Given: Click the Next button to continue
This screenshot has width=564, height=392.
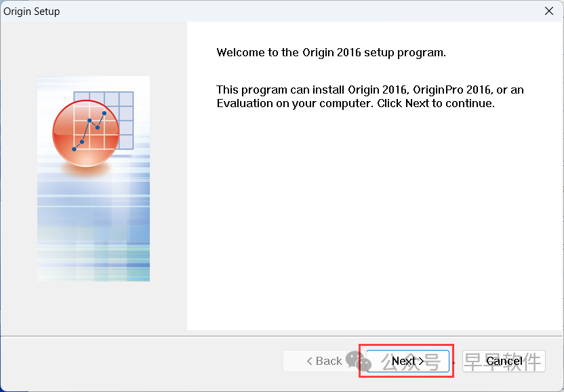Looking at the screenshot, I should tap(407, 361).
